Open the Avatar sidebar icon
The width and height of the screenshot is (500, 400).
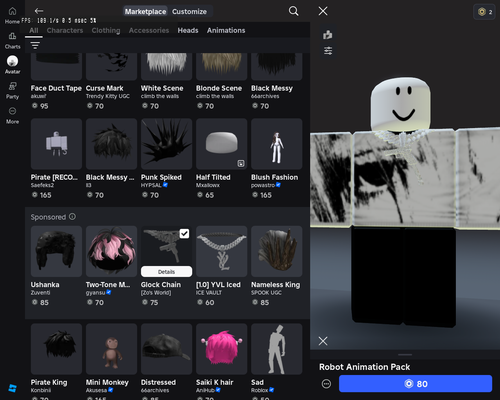(x=12, y=61)
